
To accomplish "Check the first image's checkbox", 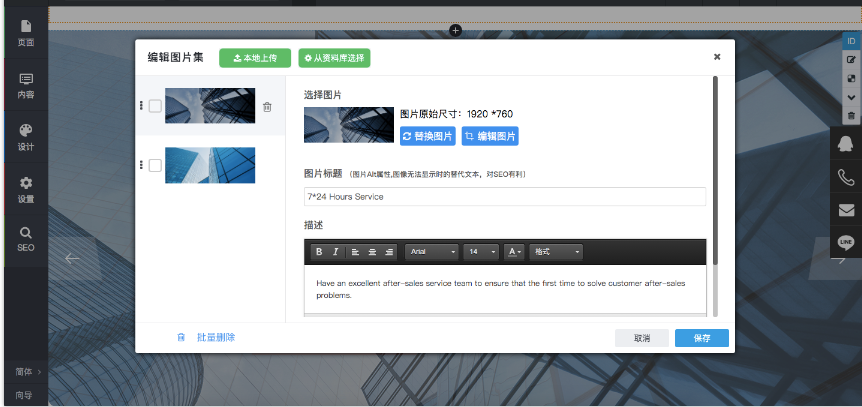I will 155,107.
